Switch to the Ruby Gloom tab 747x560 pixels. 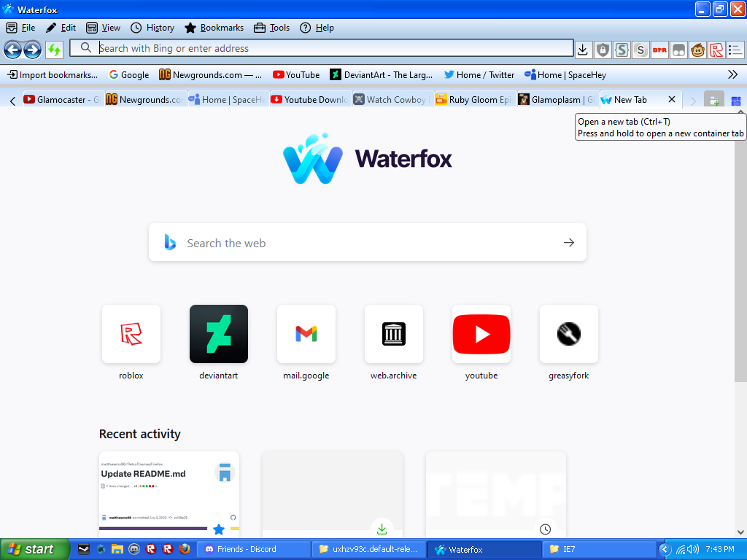pyautogui.click(x=474, y=99)
